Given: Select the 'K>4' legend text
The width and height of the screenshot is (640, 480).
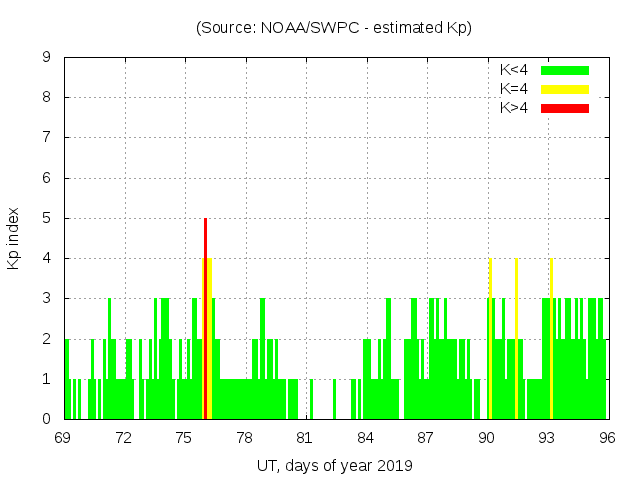Looking at the screenshot, I should point(514,107).
